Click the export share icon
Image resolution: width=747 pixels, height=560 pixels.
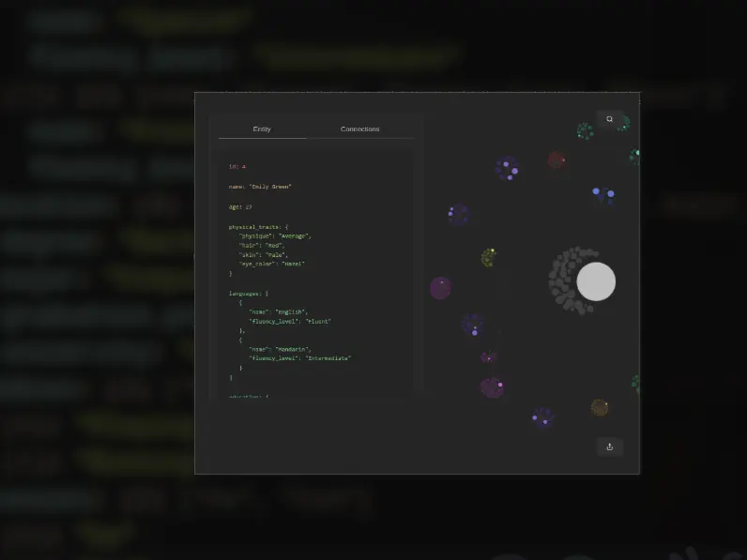coord(609,446)
